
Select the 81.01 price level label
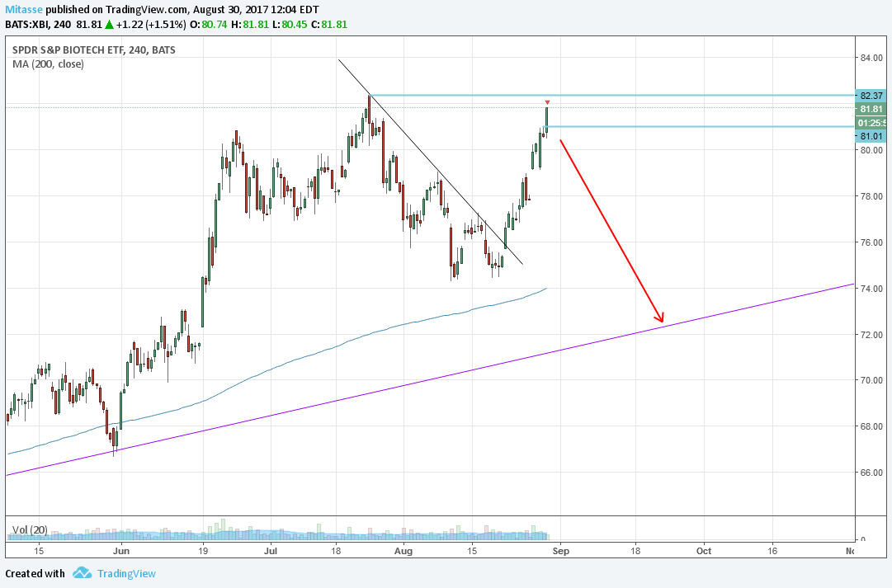click(x=871, y=136)
